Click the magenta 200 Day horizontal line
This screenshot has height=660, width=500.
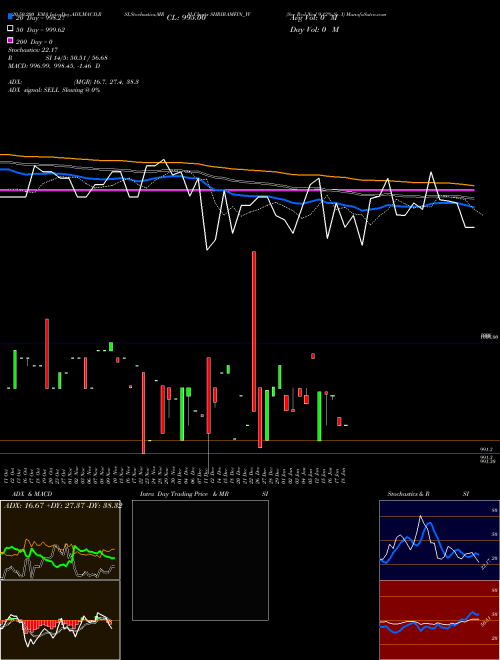coord(237,190)
